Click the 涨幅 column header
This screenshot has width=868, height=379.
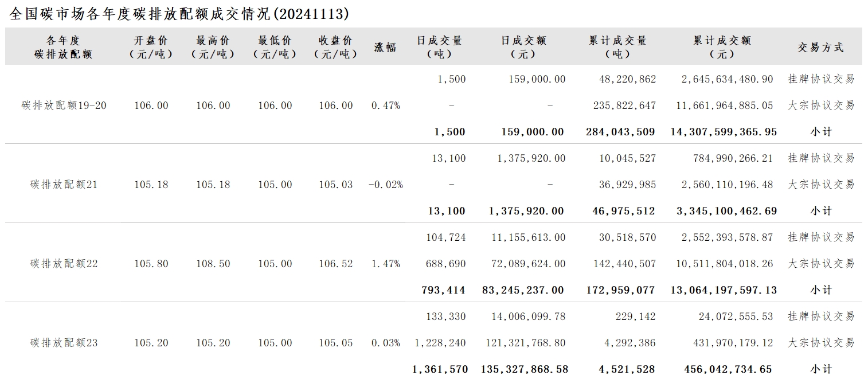385,48
